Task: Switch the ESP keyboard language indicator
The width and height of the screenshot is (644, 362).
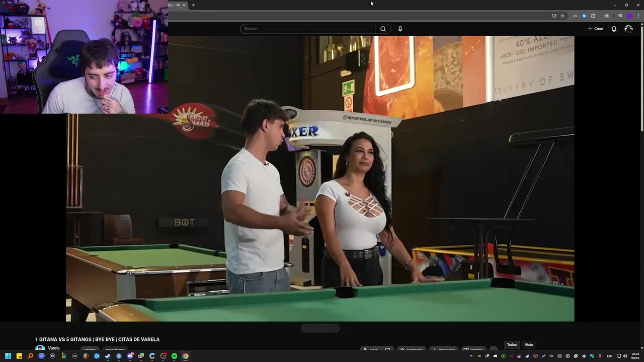Action: pyautogui.click(x=609, y=356)
